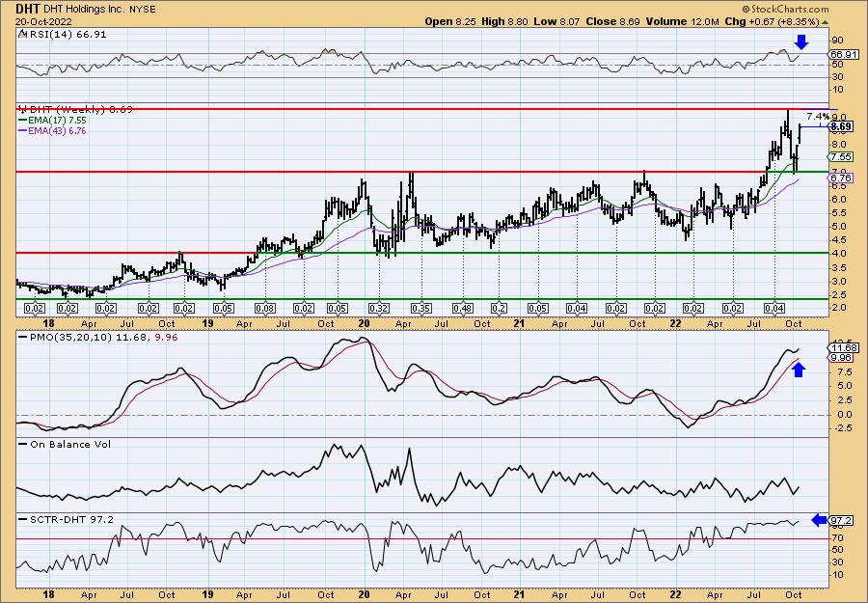Click the 0.2 dividend marker box
Viewport: 868px width, 603px height.
pos(499,308)
